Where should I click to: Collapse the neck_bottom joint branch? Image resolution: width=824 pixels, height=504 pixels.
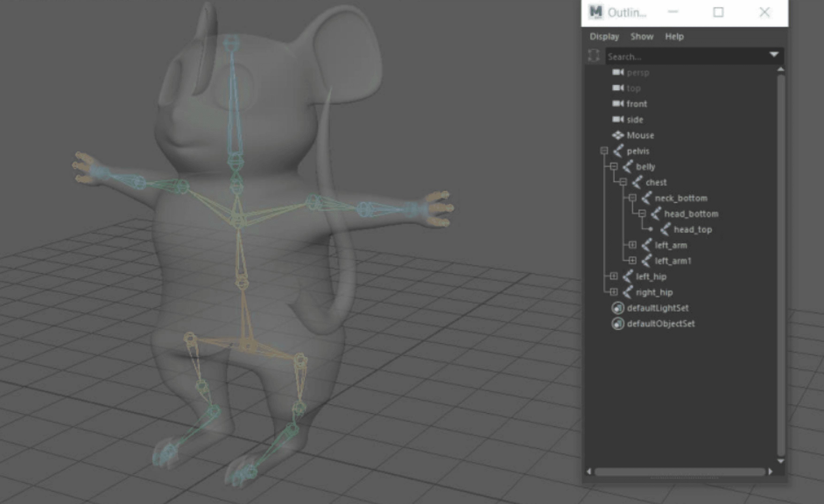pyautogui.click(x=632, y=198)
